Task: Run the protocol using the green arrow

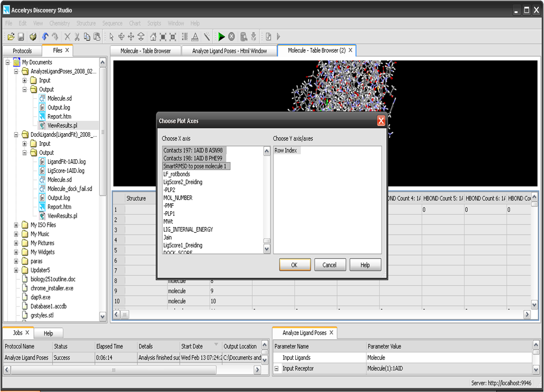Action: [222, 36]
